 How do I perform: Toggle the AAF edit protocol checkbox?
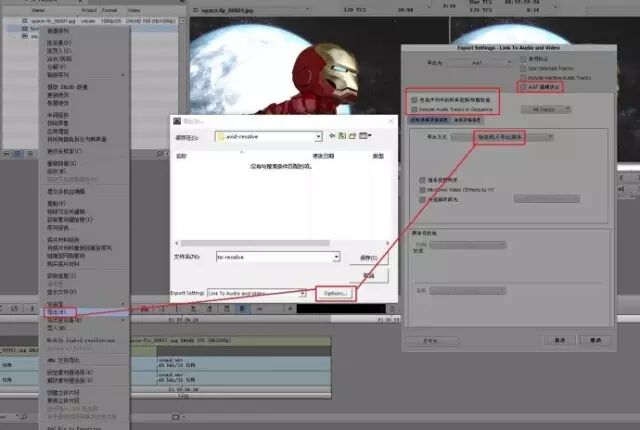[523, 87]
